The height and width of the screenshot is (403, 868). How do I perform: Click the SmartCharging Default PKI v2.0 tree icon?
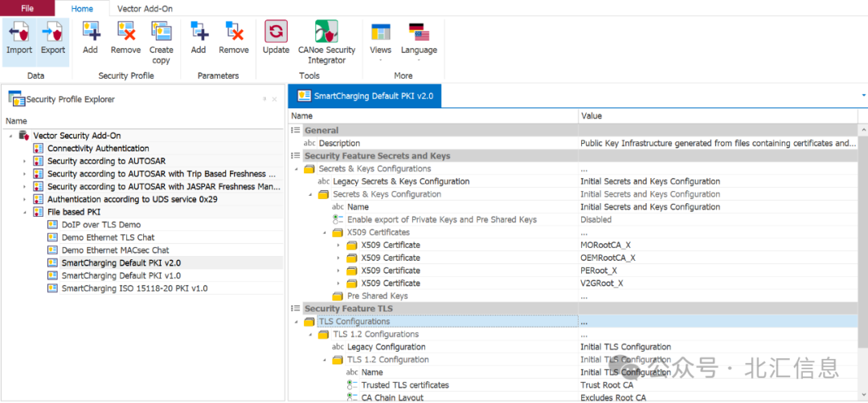(x=52, y=263)
